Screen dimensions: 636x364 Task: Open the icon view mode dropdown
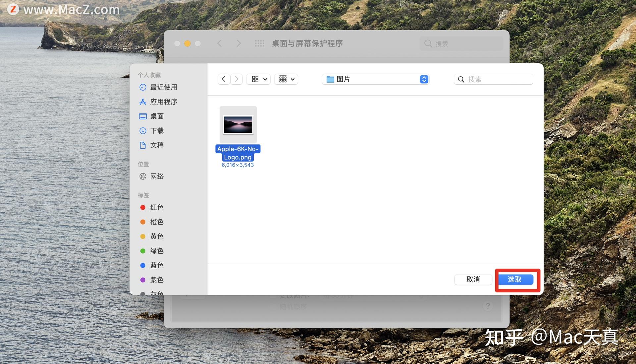click(x=259, y=79)
